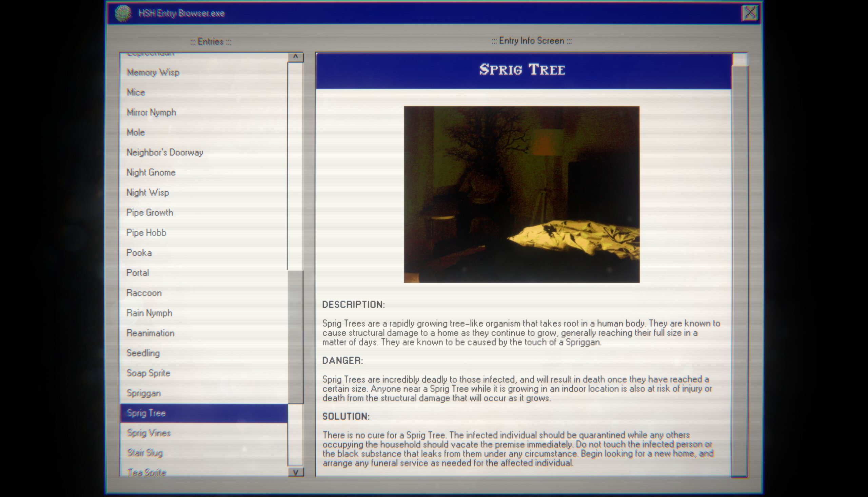Select the Seedling entry
The width and height of the screenshot is (868, 497).
click(142, 352)
